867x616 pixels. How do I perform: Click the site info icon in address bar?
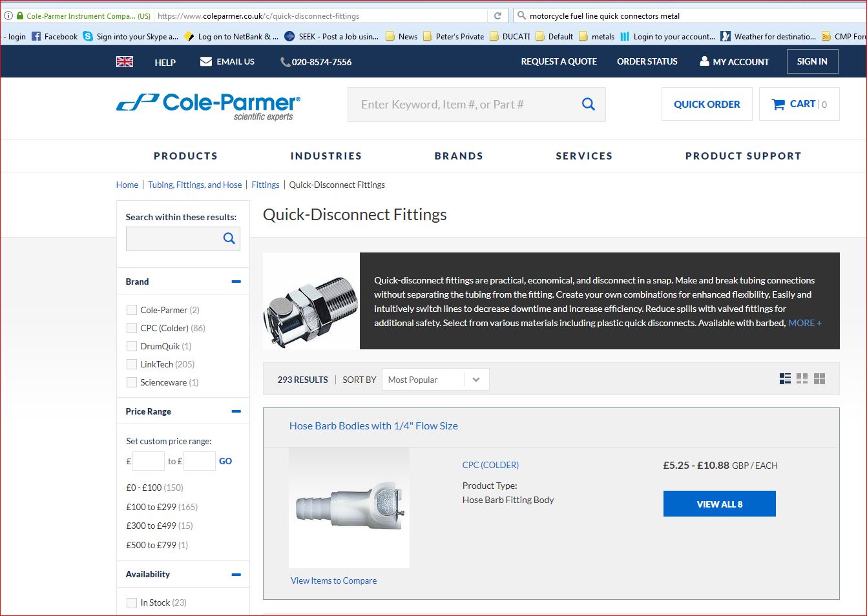tap(8, 15)
